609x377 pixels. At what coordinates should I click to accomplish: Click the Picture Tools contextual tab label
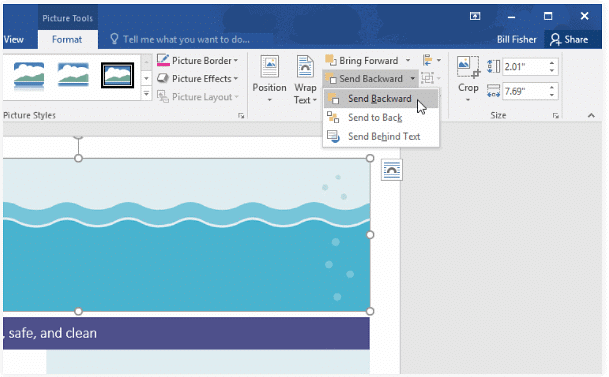(x=68, y=18)
